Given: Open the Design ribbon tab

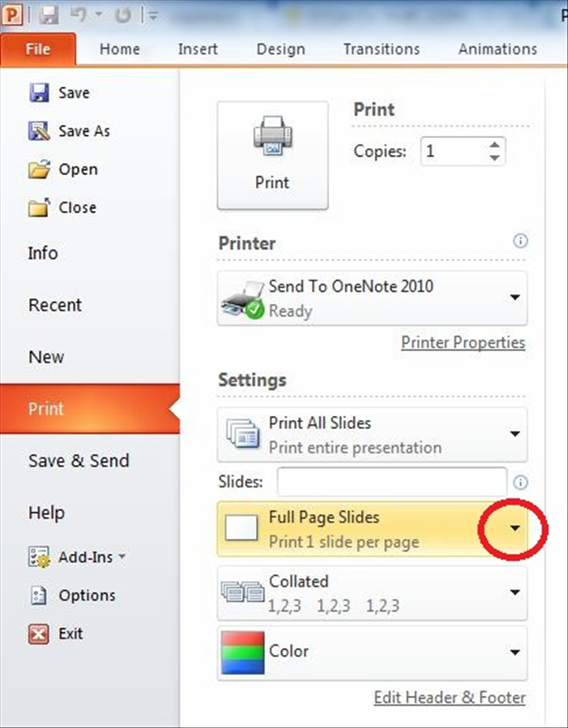Looking at the screenshot, I should pos(280,50).
